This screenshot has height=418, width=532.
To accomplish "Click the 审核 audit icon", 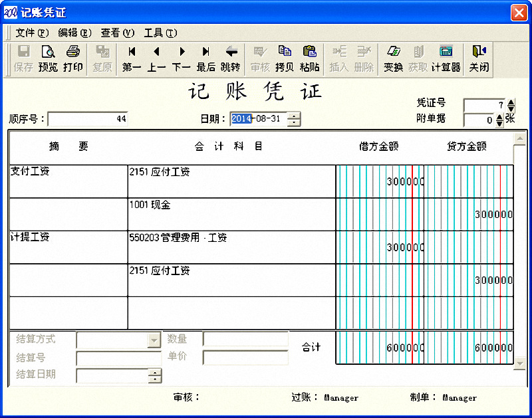I will pyautogui.click(x=260, y=59).
